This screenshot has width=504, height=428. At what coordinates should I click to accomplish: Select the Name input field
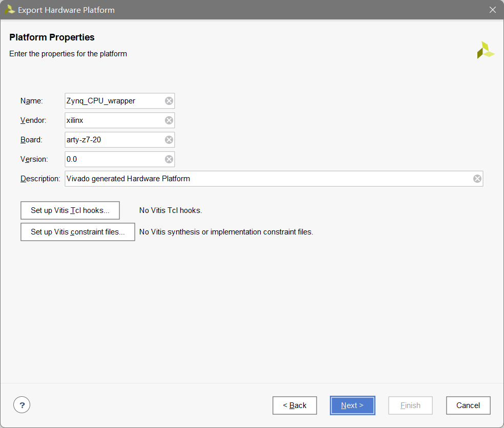click(113, 101)
